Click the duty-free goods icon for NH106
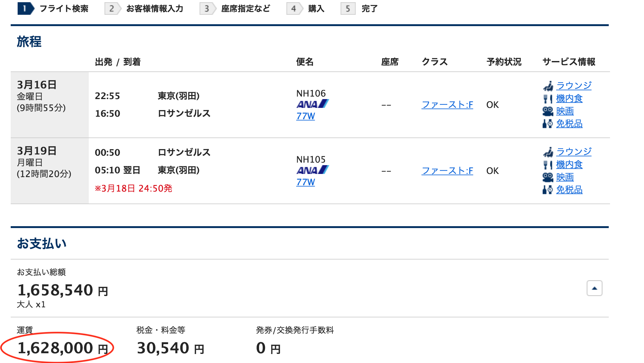This screenshot has height=363, width=644. (x=548, y=124)
